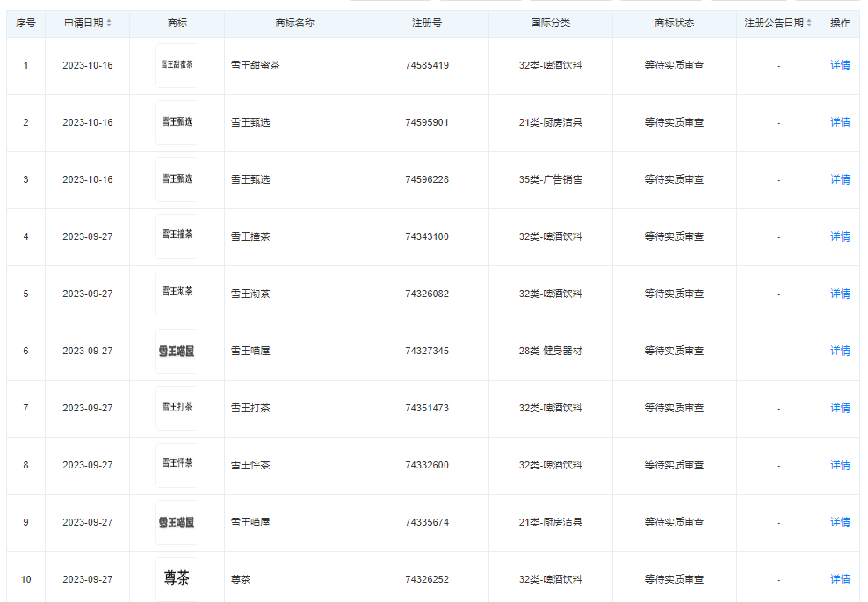Click the 序号 column header
This screenshot has height=602, width=868.
[x=25, y=24]
